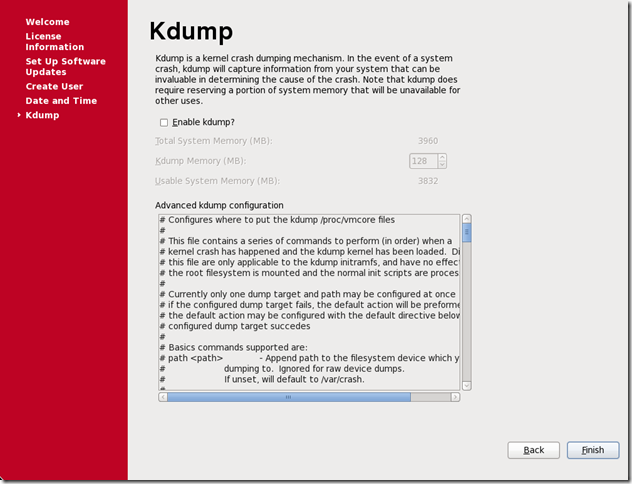Click the Total System Memory value 3960
632x484 pixels.
pos(428,141)
